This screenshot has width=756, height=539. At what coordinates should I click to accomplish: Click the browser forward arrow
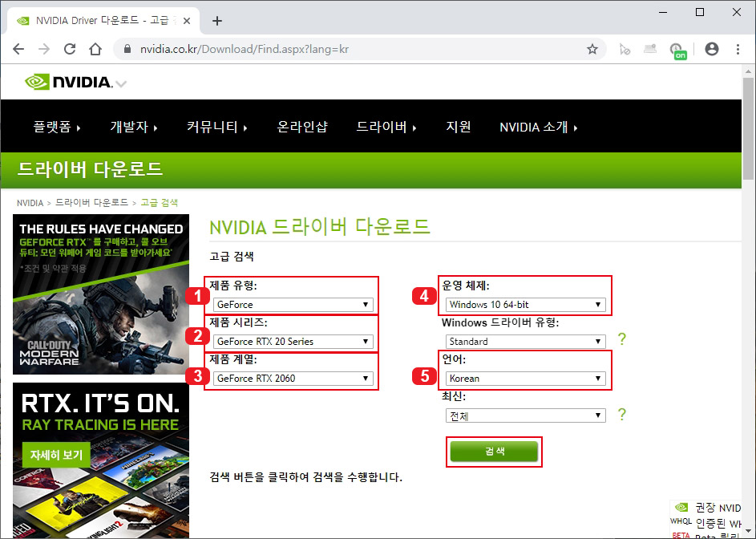click(x=44, y=49)
